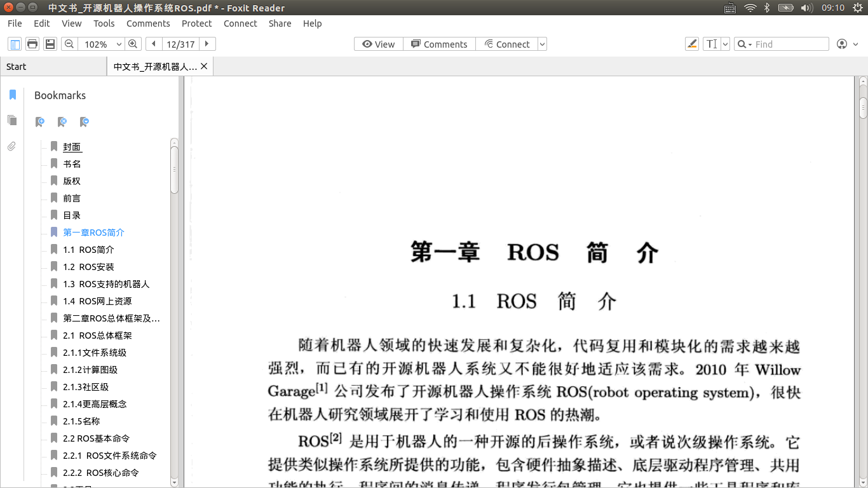
Task: Click the battery status indicator
Action: 786,8
